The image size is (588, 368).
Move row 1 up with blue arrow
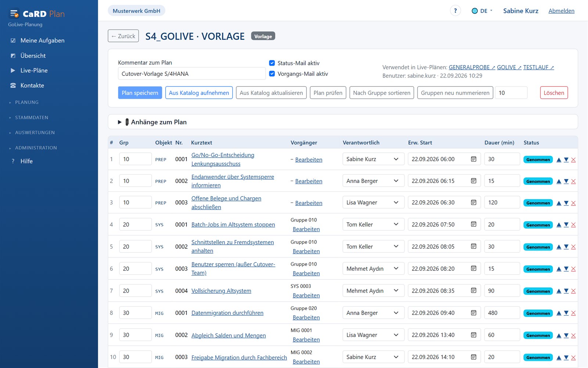click(x=559, y=160)
